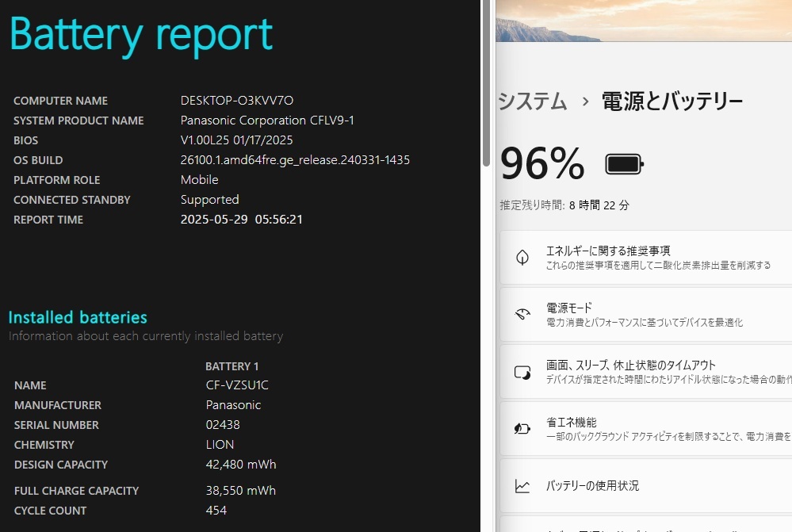Click the COMPUTER NAME label
792x532 pixels.
tap(60, 101)
